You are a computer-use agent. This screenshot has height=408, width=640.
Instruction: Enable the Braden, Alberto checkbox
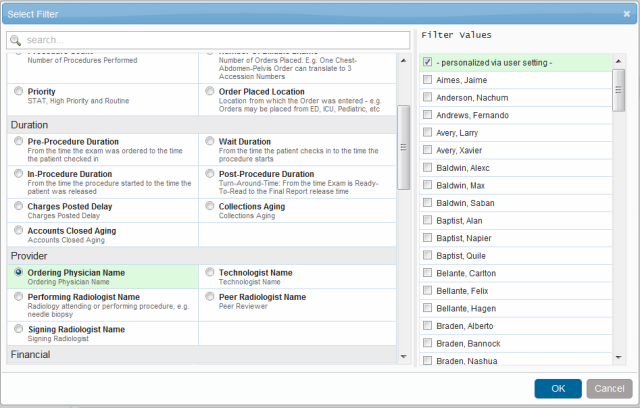pyautogui.click(x=428, y=326)
